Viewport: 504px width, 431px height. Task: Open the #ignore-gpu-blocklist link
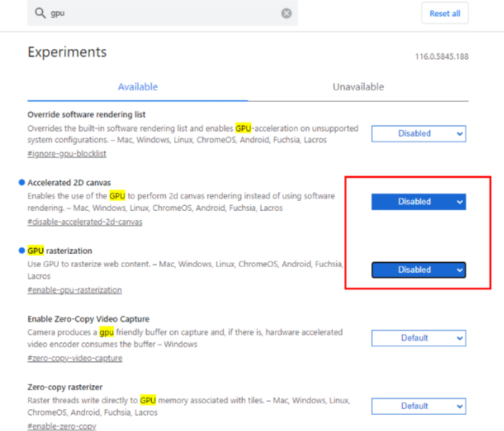coord(67,154)
